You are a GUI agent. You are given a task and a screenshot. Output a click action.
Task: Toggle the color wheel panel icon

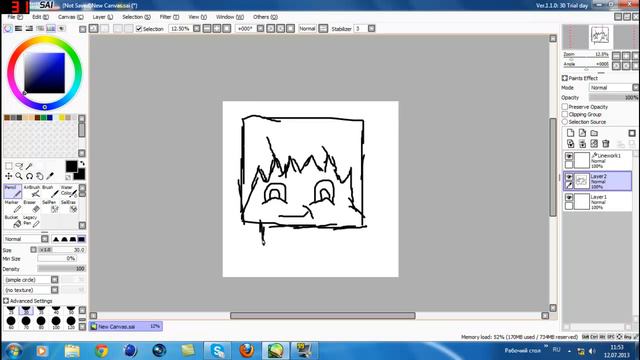[8, 29]
